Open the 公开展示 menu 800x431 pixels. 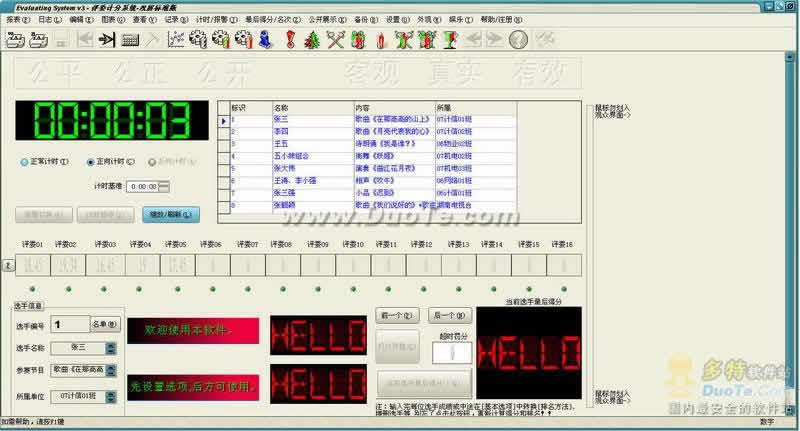click(327, 19)
